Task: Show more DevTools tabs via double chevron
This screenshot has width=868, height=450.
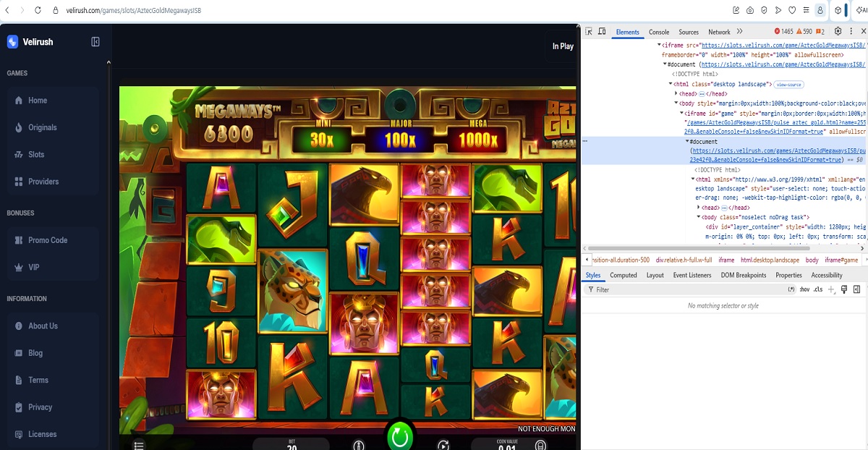Action: [740, 32]
